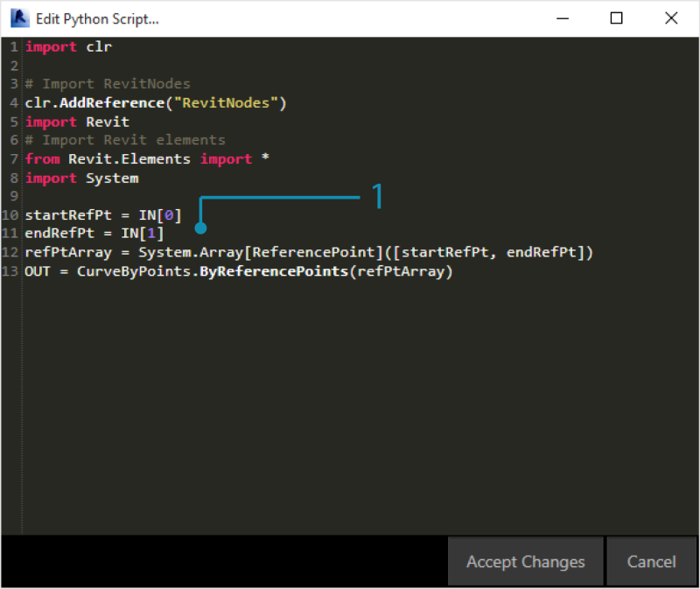Click line number 1 in the gutter
The width and height of the screenshot is (700, 589).
pyautogui.click(x=13, y=46)
